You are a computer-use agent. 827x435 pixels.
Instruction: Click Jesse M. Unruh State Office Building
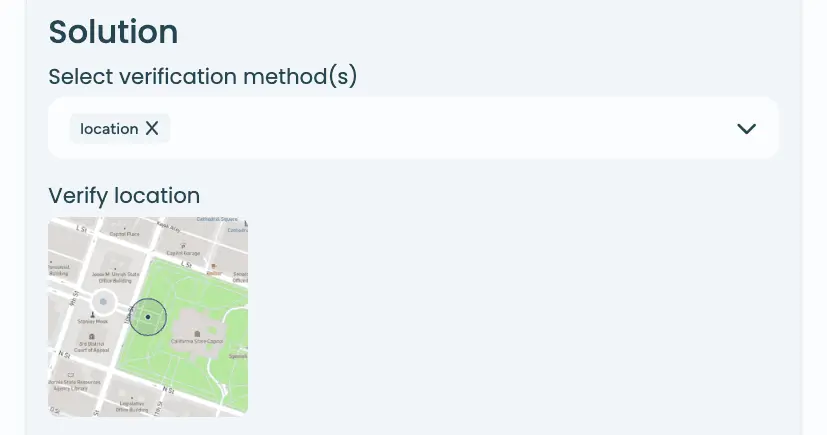coord(117,278)
